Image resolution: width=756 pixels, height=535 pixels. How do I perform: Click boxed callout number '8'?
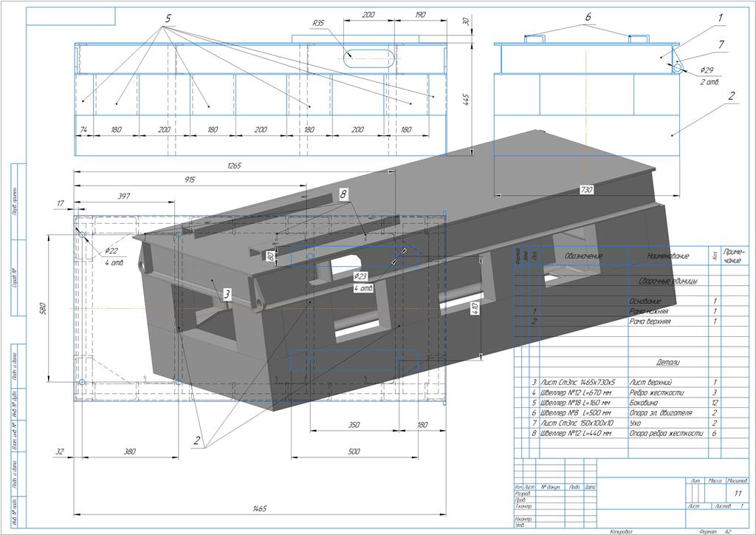coord(343,194)
